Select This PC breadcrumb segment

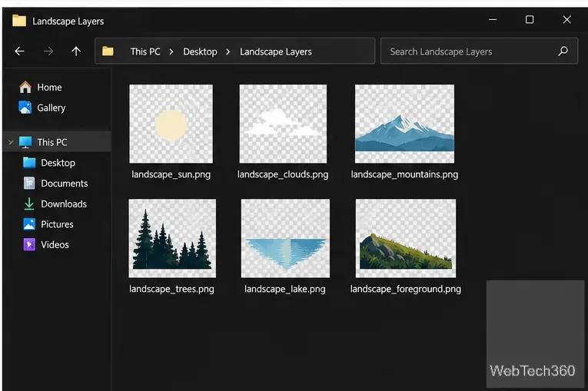coord(145,51)
